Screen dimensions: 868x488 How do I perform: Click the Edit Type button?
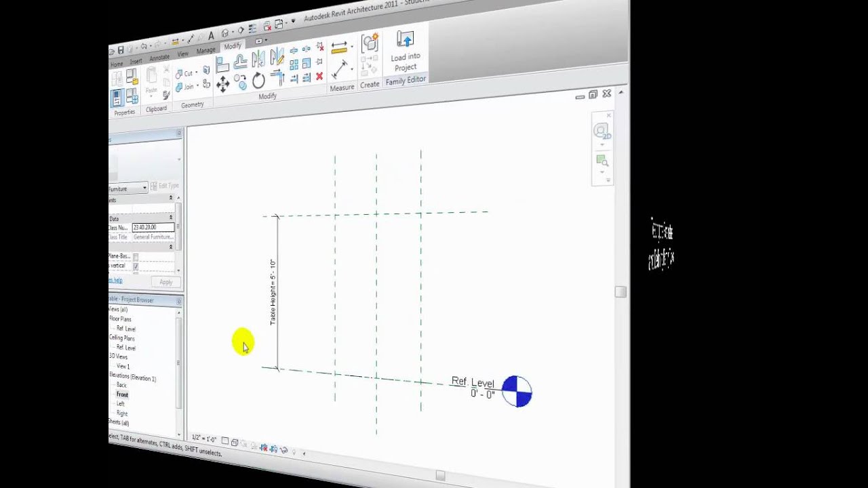(x=164, y=186)
